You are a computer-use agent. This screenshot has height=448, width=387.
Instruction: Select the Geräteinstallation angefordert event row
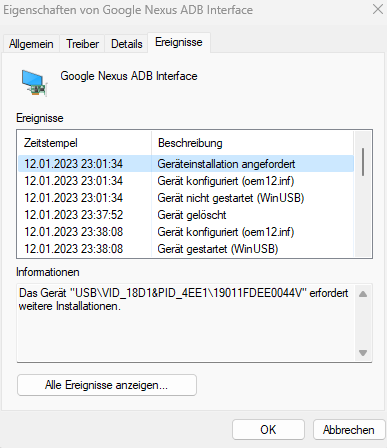coord(186,164)
